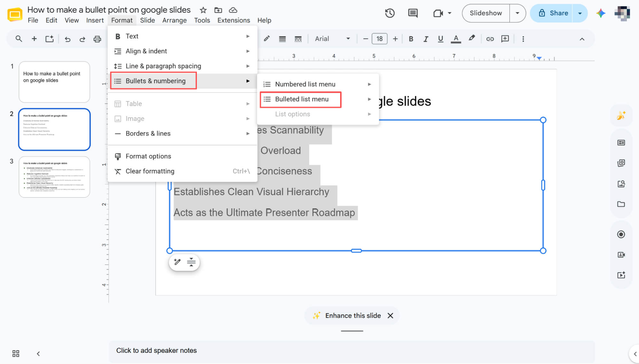Open the banana image generation icon

click(621, 115)
